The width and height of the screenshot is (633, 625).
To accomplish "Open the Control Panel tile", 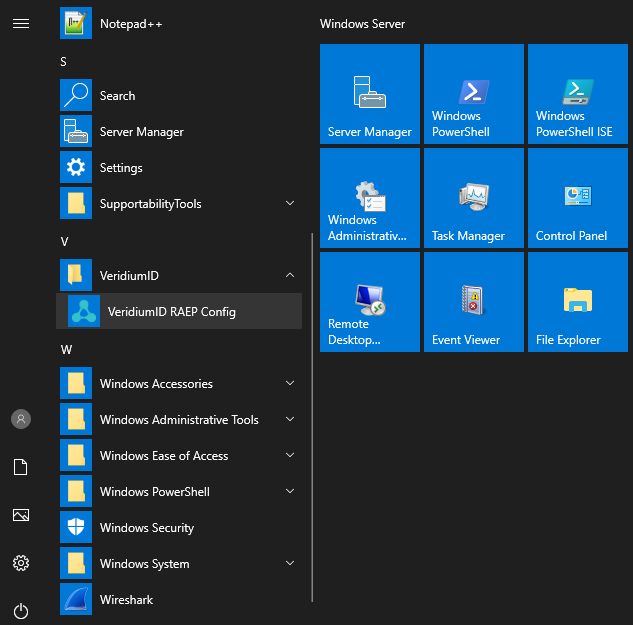I will [578, 199].
